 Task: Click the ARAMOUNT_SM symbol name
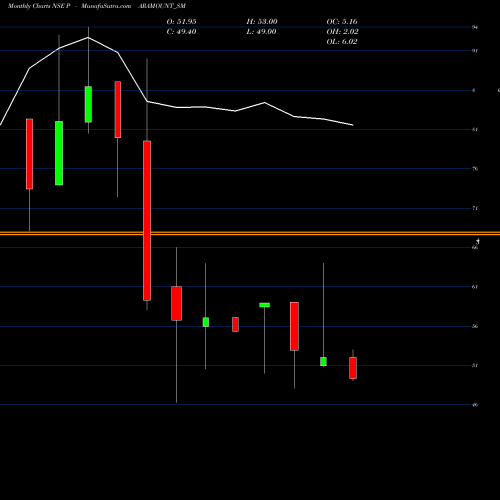(162, 6)
